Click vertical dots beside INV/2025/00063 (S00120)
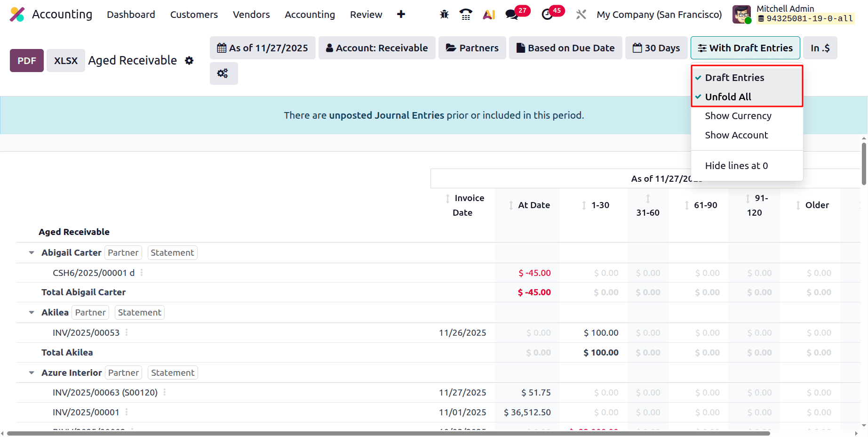 click(164, 392)
